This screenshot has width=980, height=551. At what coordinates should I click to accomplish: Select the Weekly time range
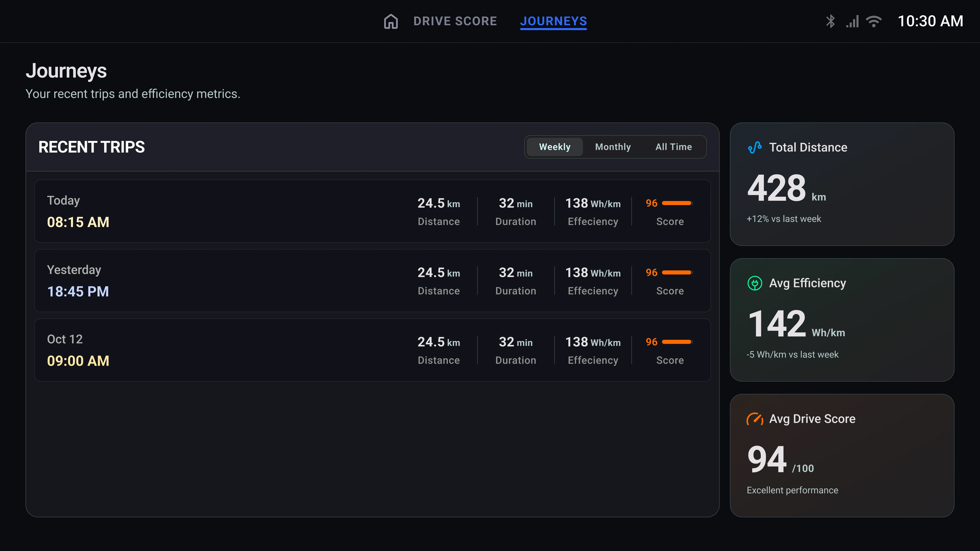click(555, 147)
